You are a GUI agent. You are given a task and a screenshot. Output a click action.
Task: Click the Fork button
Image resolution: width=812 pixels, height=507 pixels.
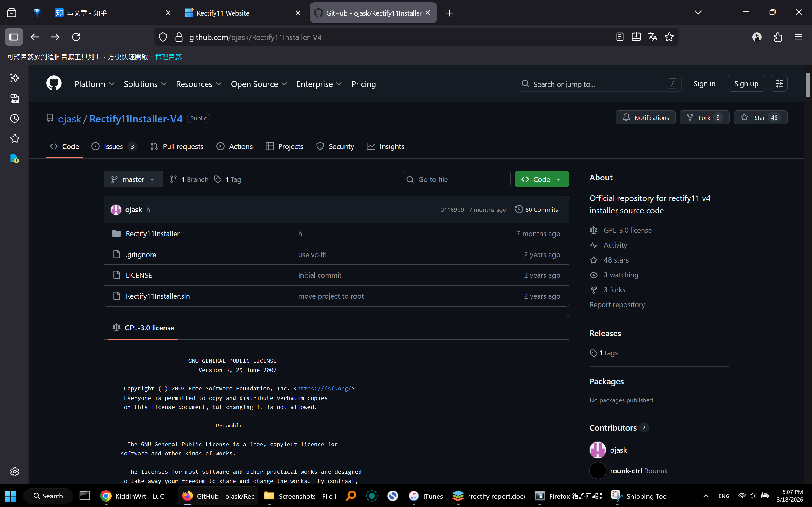(x=704, y=117)
